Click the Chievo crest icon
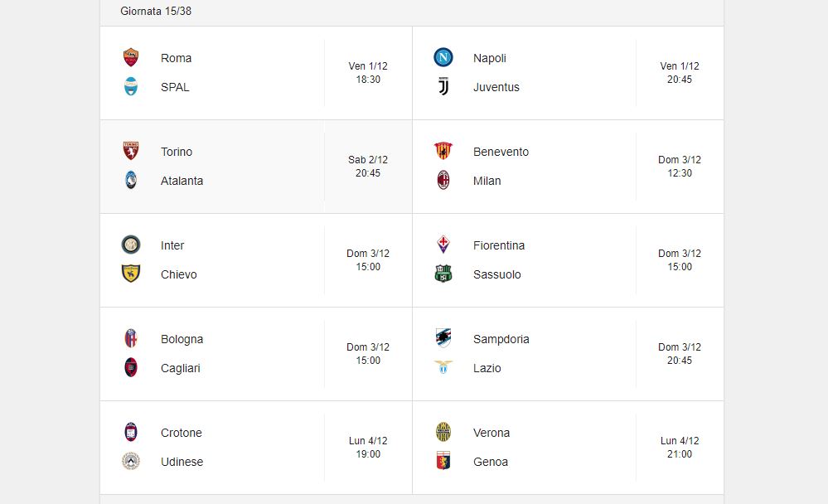Image resolution: width=828 pixels, height=504 pixels. [x=130, y=274]
